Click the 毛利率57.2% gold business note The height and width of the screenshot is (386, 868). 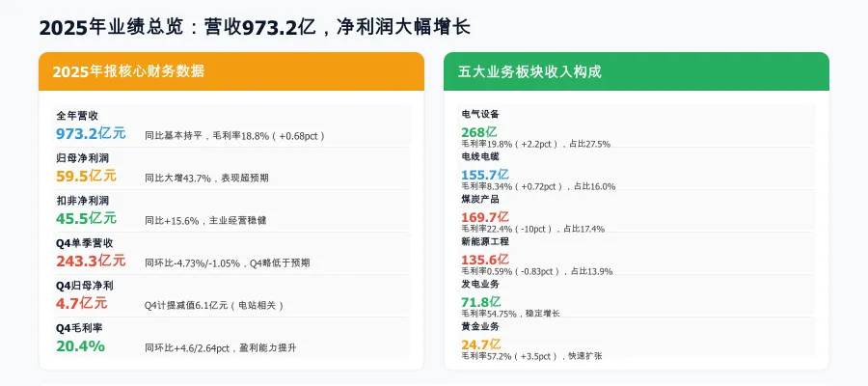532,355
